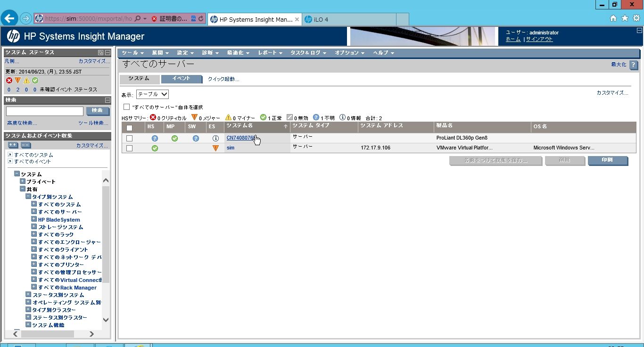
Task: Click the certificate error icon in address bar
Action: (x=154, y=19)
